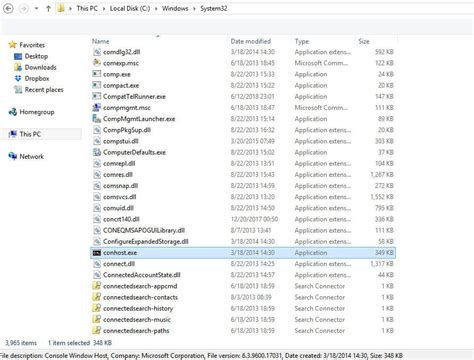
Task: Expand the chevron after Local Disk (C:) in the path
Action: tap(156, 9)
